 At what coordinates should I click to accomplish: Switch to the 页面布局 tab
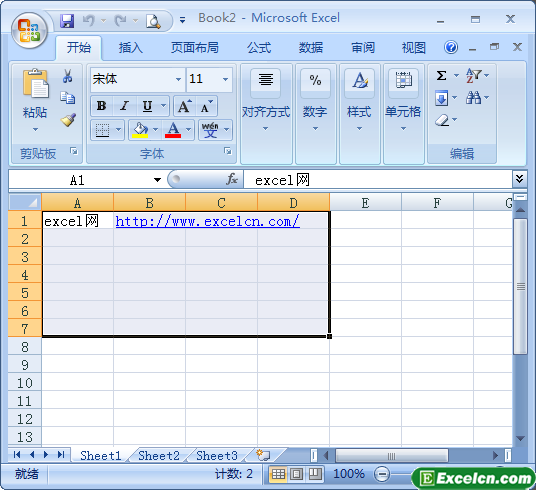coord(195,48)
